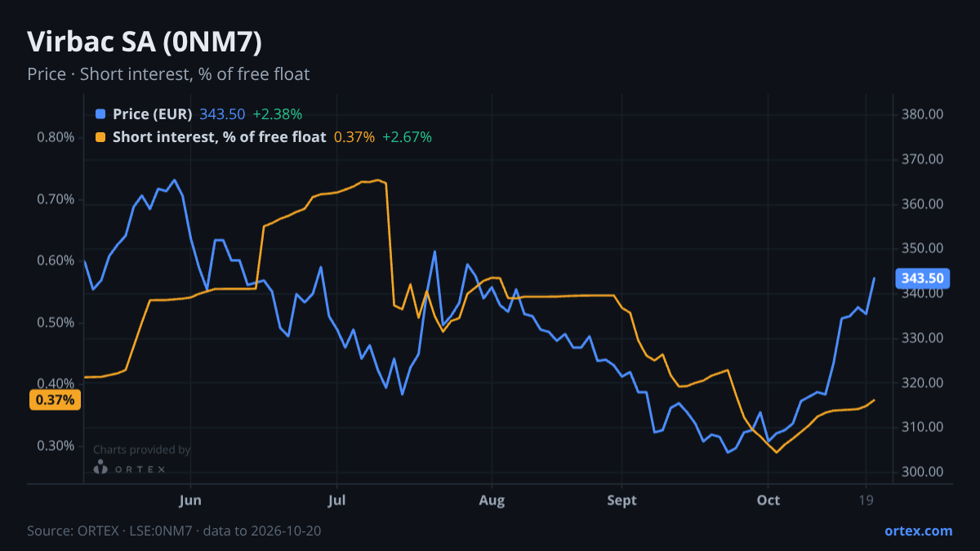Click the 360.00 right axis label
Screen dimensions: 980x551
pyautogui.click(x=923, y=204)
